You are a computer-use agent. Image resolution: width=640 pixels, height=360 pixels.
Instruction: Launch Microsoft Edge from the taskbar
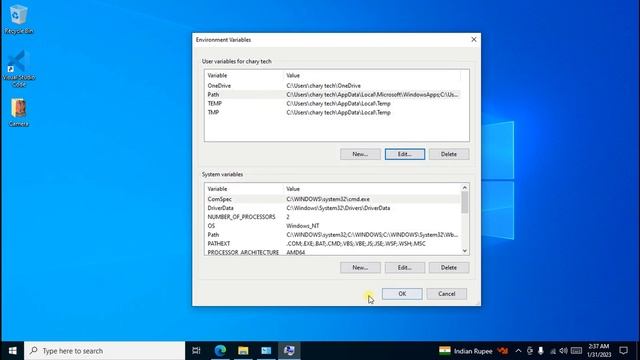[220, 351]
